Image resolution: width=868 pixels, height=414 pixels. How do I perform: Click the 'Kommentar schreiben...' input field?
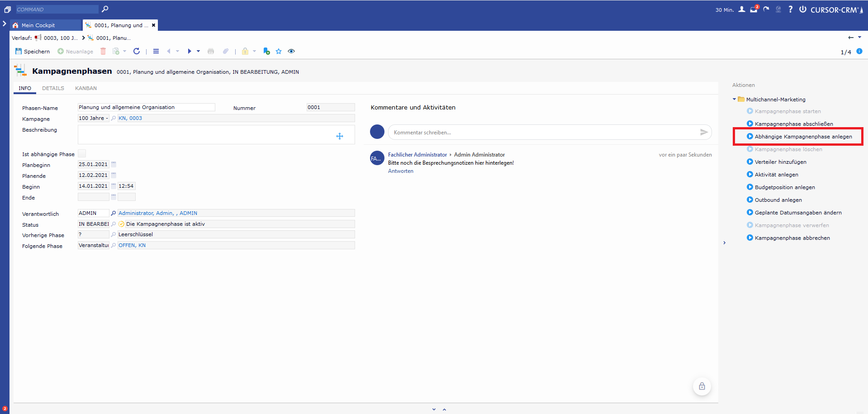click(543, 132)
